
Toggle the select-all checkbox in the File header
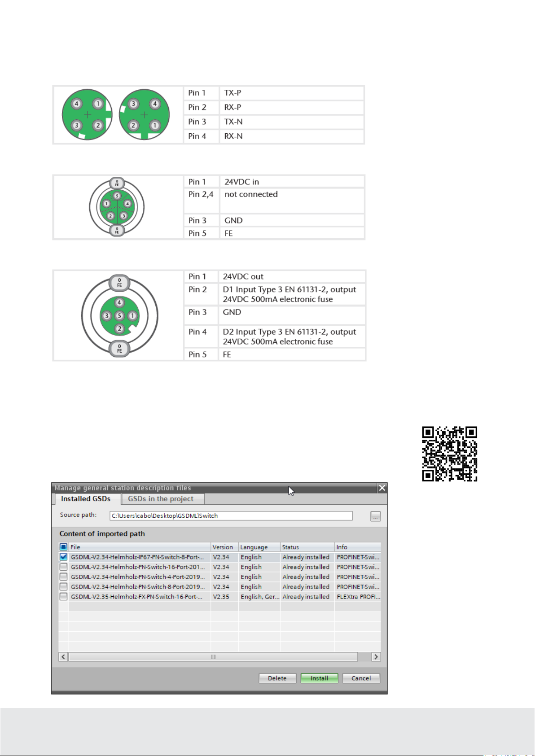coord(63,547)
